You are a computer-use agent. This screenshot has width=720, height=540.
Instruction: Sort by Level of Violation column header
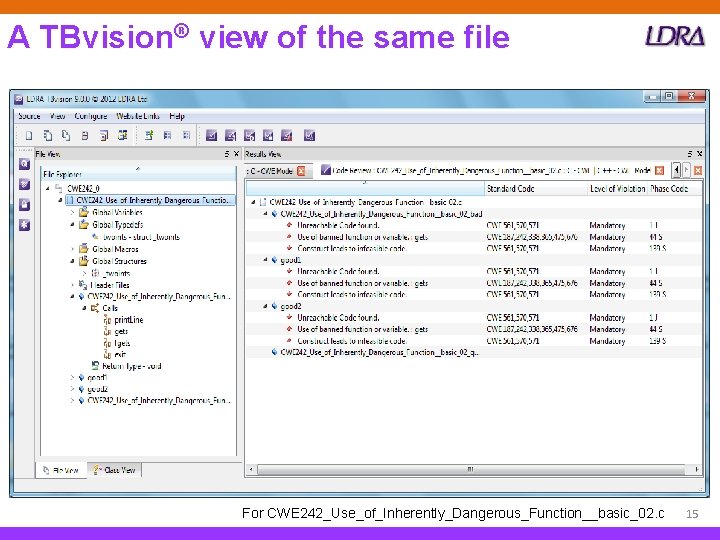[617, 189]
